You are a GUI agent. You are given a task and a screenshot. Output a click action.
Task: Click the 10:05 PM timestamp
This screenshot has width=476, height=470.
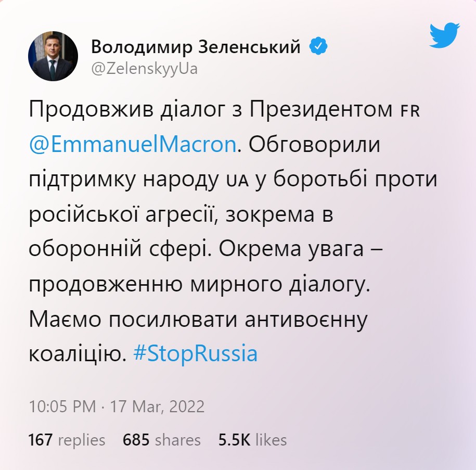62,407
